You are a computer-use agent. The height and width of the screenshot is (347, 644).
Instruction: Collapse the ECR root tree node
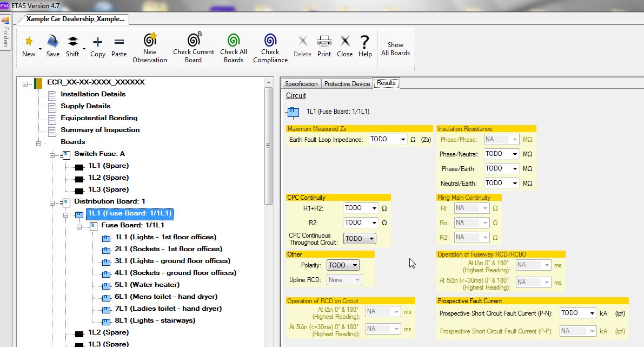pos(25,84)
